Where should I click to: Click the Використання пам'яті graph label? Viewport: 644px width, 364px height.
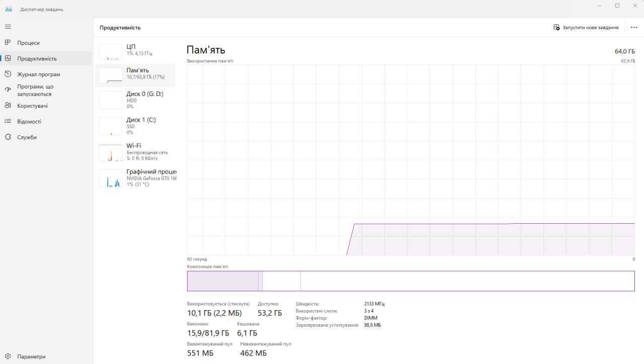tap(210, 61)
